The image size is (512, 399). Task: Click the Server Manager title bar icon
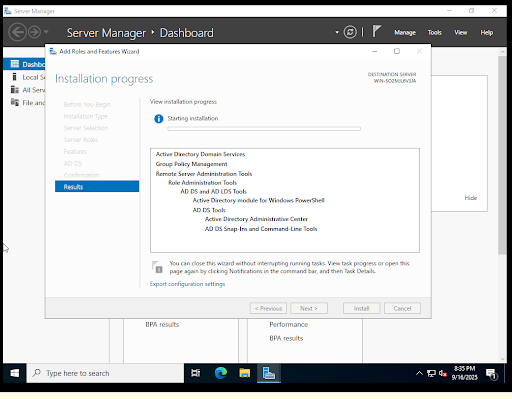[8, 11]
